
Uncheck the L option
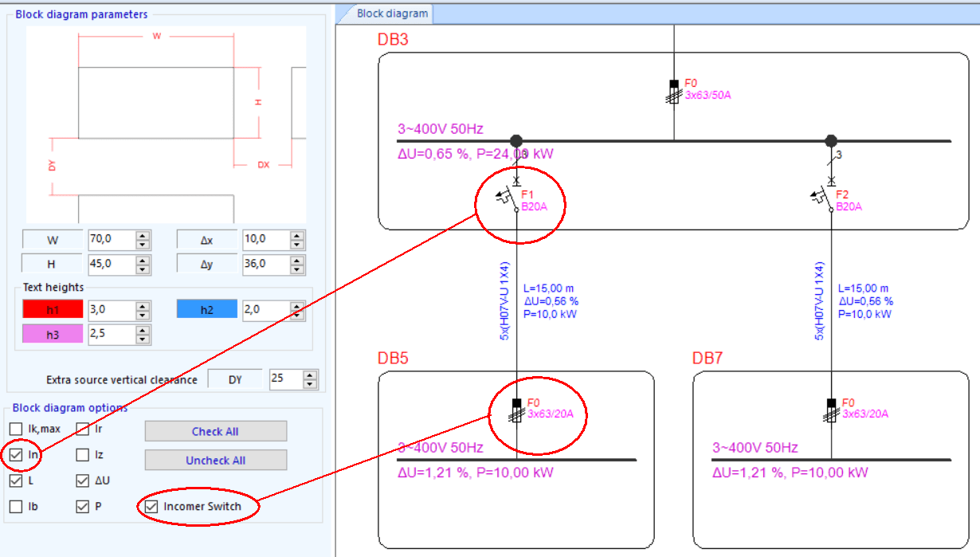(14, 481)
